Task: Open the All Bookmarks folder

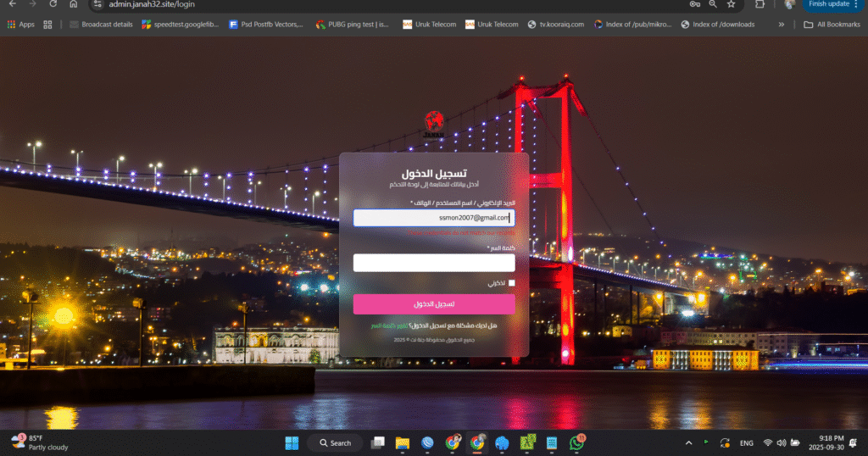Action: coord(832,25)
